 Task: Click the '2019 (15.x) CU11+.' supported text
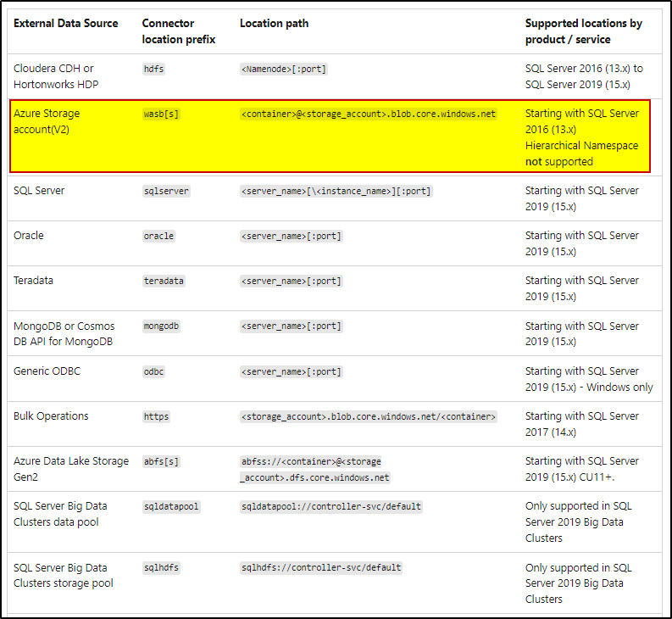click(x=569, y=477)
